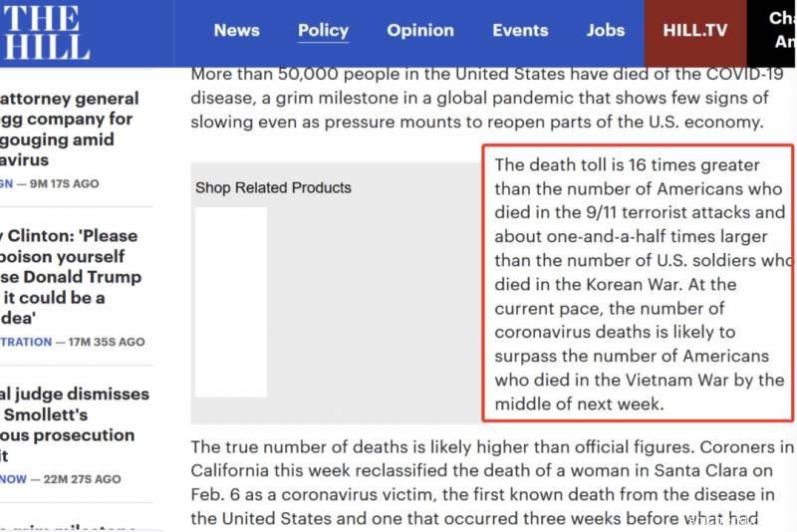Click the paragraph starting 'The true number of deaths'
The width and height of the screenshot is (797, 532).
click(492, 481)
